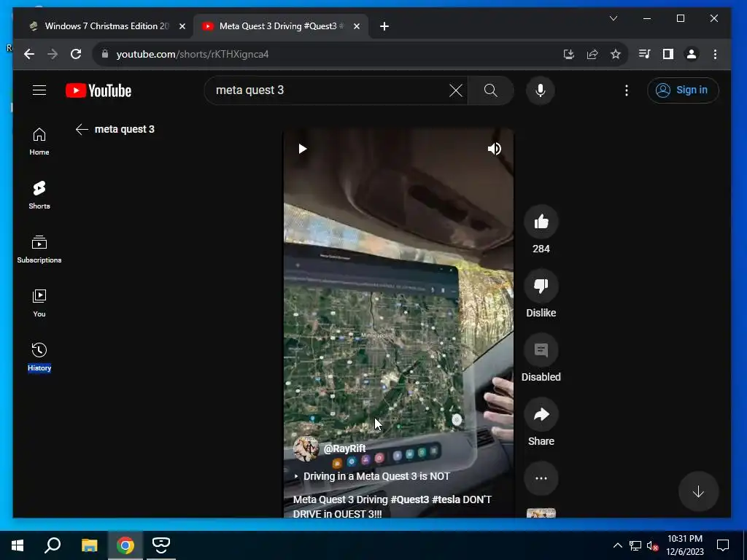Image resolution: width=747 pixels, height=560 pixels.
Task: Open File Explorer from the taskbar
Action: 89,545
